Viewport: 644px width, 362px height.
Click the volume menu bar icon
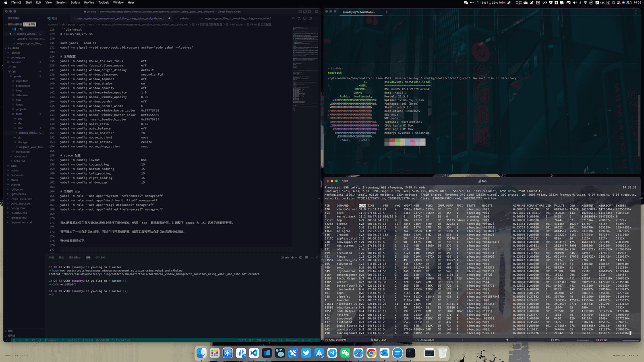(575, 2)
